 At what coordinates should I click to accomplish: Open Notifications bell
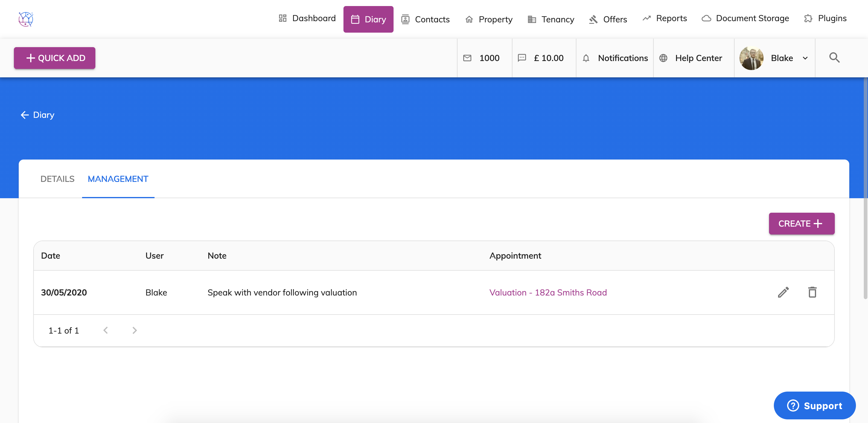[x=586, y=58]
